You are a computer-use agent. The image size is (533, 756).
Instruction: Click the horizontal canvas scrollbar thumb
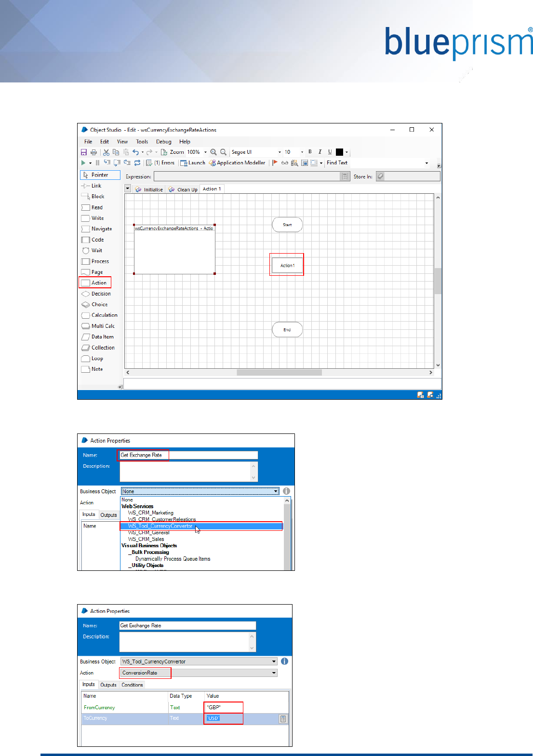[279, 372]
